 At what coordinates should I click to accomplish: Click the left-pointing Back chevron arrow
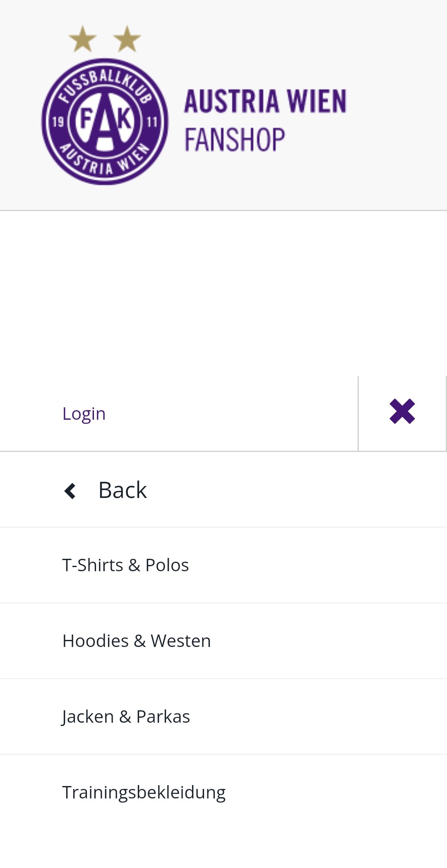tap(70, 491)
